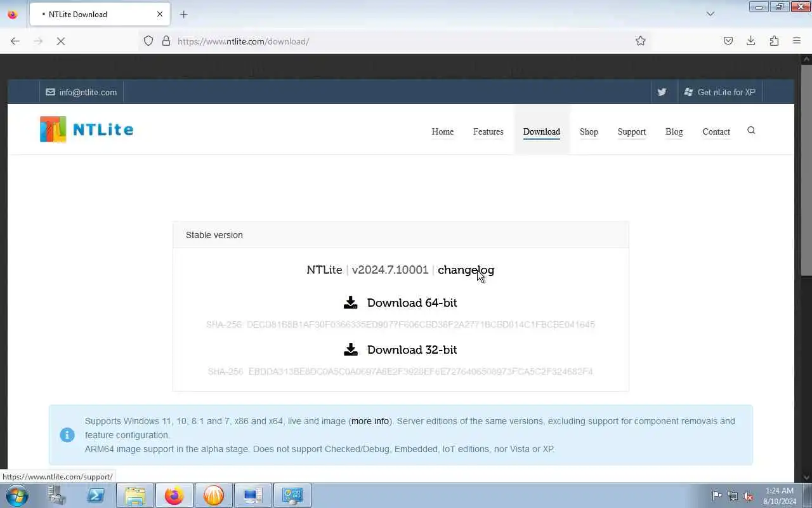Open the Firefox hamburger menu
The image size is (812, 508).
click(797, 41)
